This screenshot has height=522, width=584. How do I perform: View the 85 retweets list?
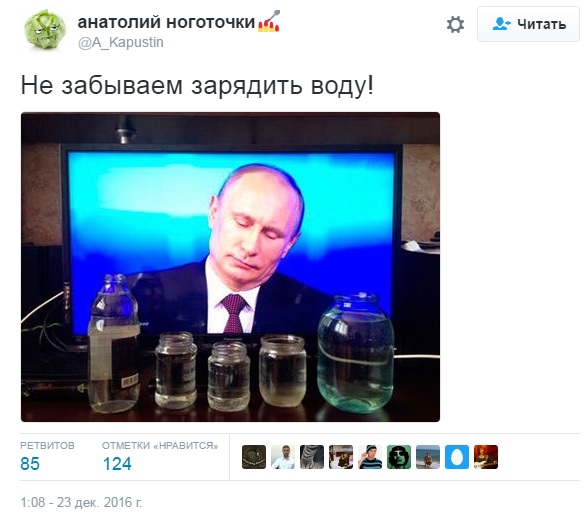[30, 464]
